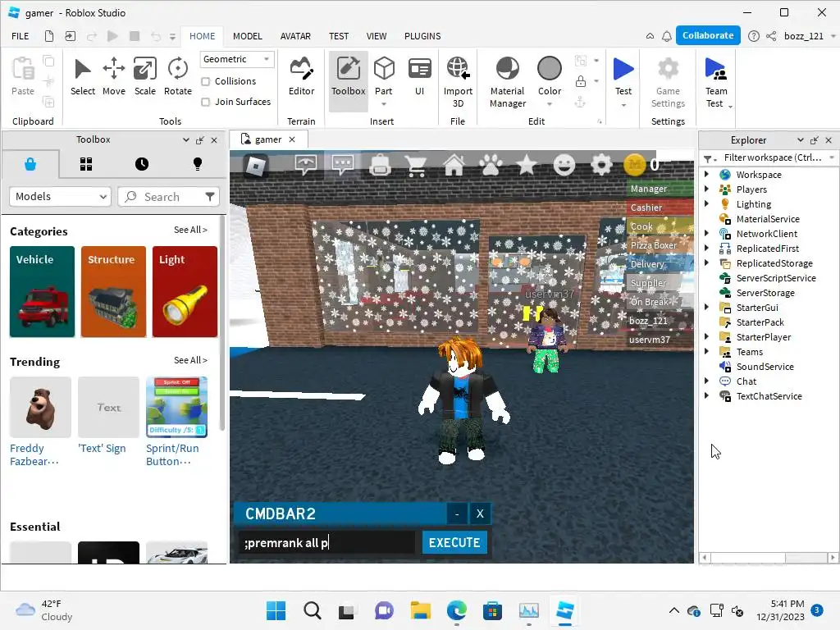This screenshot has width=840, height=630.
Task: Switch to the VIEW ribbon tab
Action: click(x=376, y=36)
